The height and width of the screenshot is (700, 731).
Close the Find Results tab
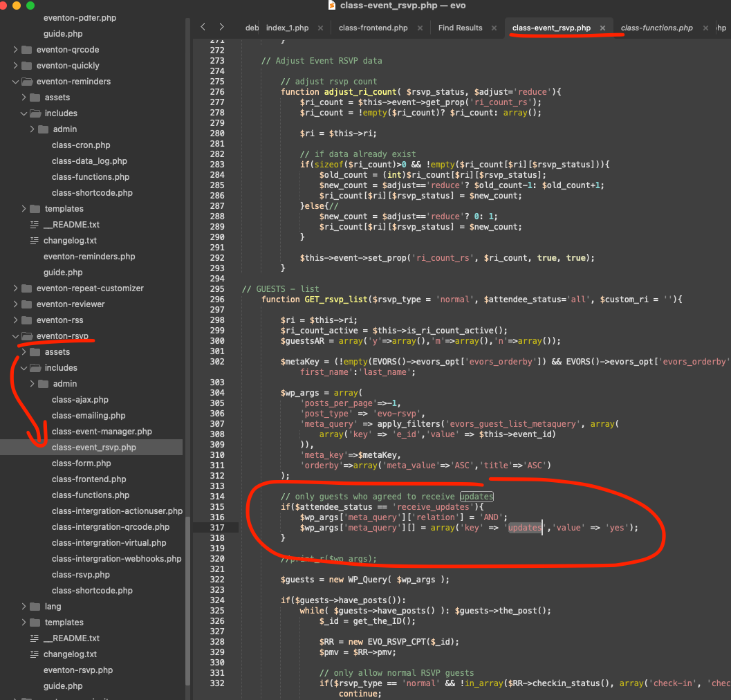[x=494, y=28]
